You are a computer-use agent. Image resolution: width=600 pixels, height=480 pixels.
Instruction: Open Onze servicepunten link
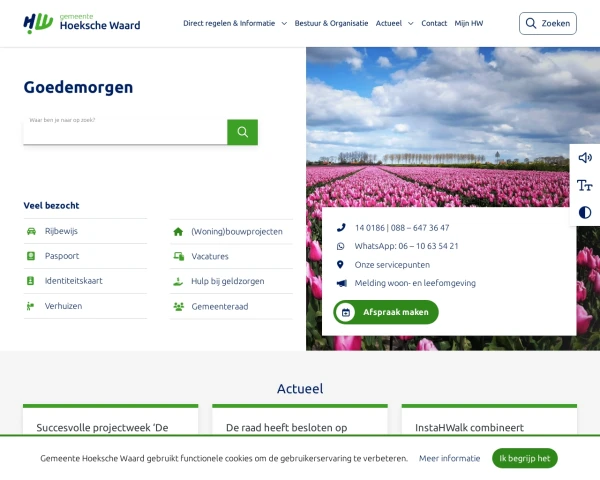click(x=392, y=264)
